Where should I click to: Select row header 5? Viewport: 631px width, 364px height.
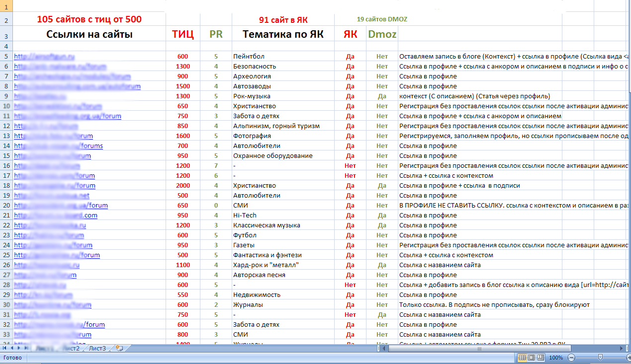pos(6,56)
